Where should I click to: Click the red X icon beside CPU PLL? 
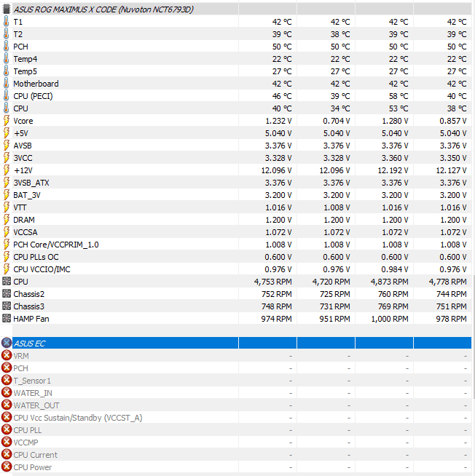pyautogui.click(x=7, y=430)
